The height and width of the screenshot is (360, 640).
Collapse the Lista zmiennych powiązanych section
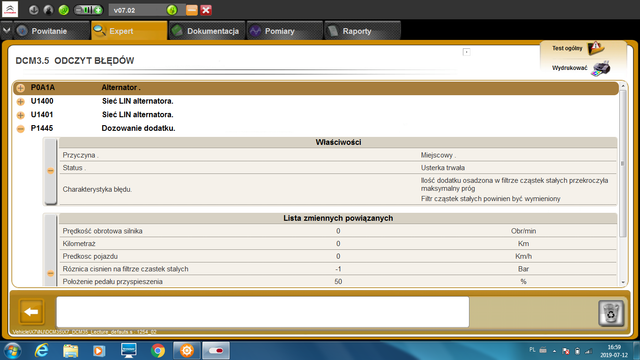point(51,273)
